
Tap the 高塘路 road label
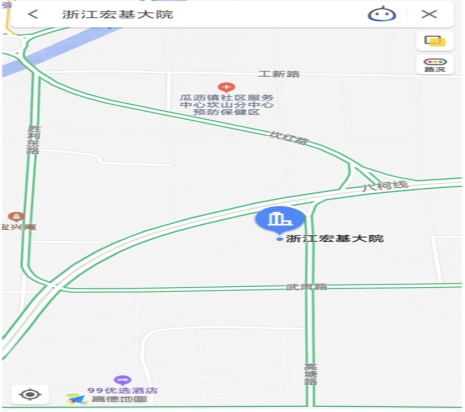click(x=310, y=374)
